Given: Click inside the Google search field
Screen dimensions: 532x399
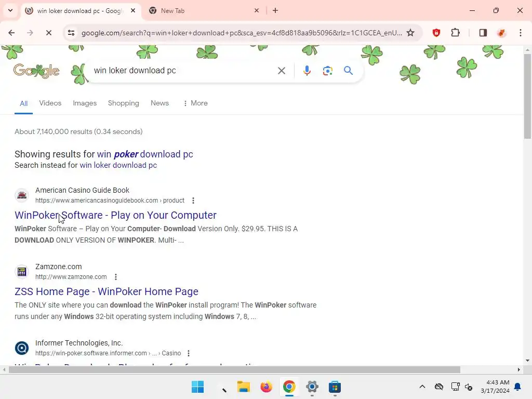Looking at the screenshot, I should (x=183, y=71).
